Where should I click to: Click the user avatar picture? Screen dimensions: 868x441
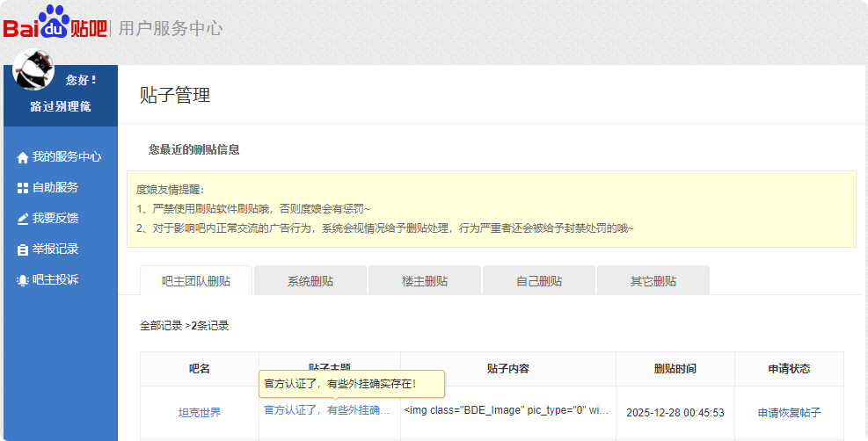tap(33, 70)
